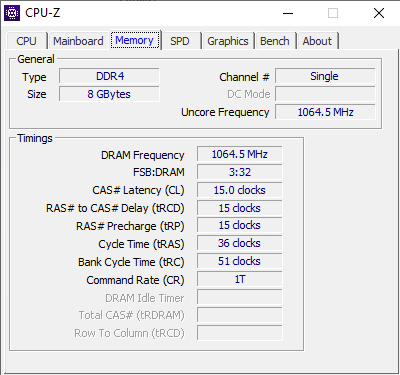Click the Uncore Frequency value box
Viewport: 400px width, 375px height.
pos(325,112)
